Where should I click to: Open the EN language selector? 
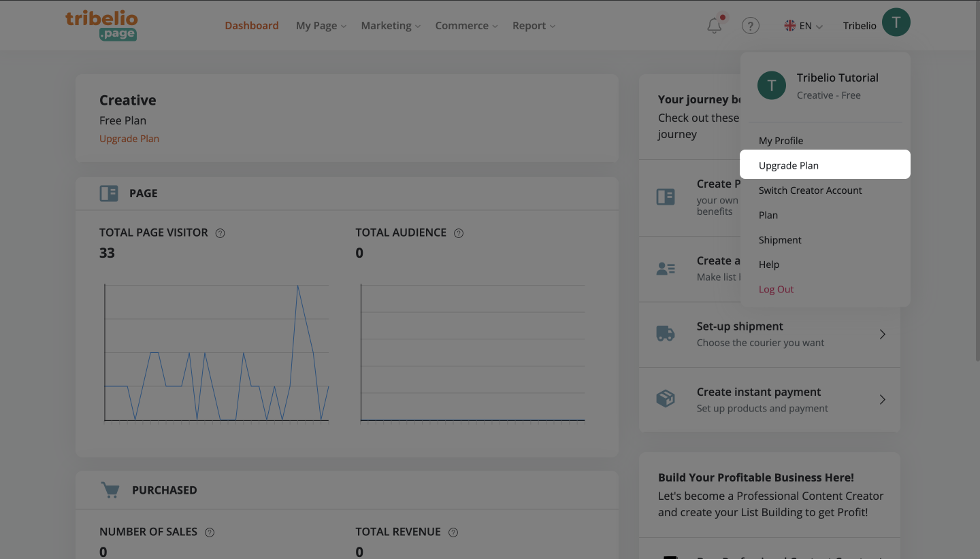(804, 26)
